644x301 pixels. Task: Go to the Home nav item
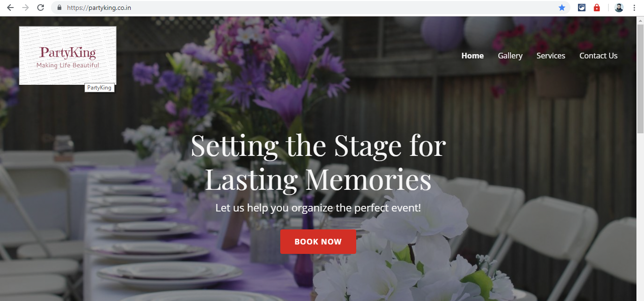click(x=472, y=56)
